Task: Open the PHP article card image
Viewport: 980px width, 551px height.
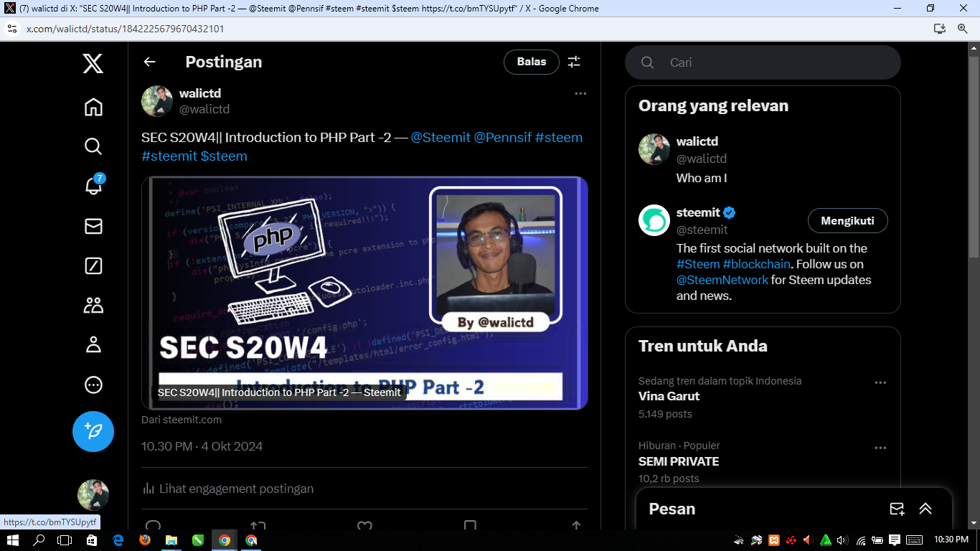Action: click(x=364, y=293)
